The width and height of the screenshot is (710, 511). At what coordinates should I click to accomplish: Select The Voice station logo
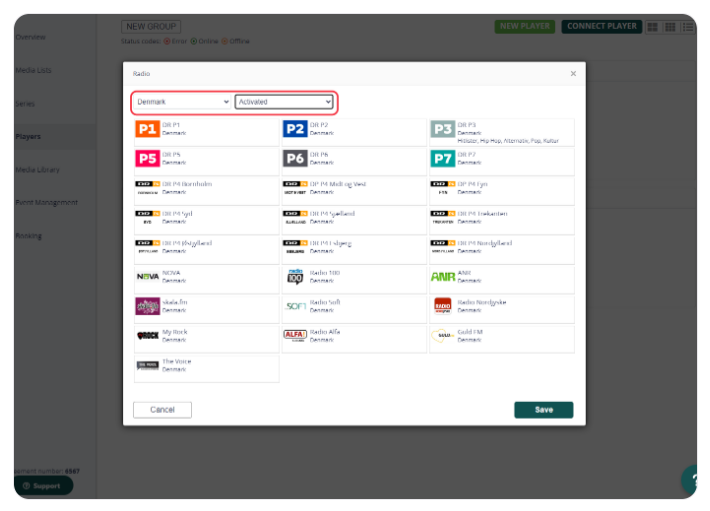[148, 365]
